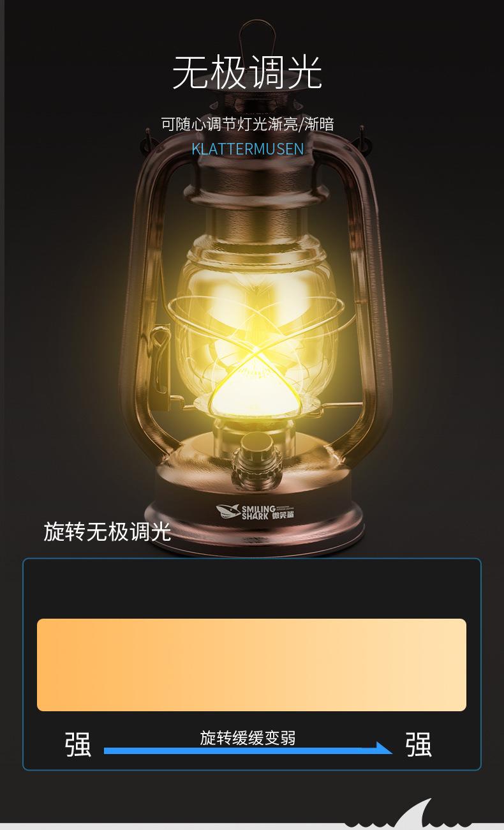Image resolution: width=504 pixels, height=830 pixels.
Task: Click the glowing flame bulb inside the glass
Action: pyautogui.click(x=253, y=364)
